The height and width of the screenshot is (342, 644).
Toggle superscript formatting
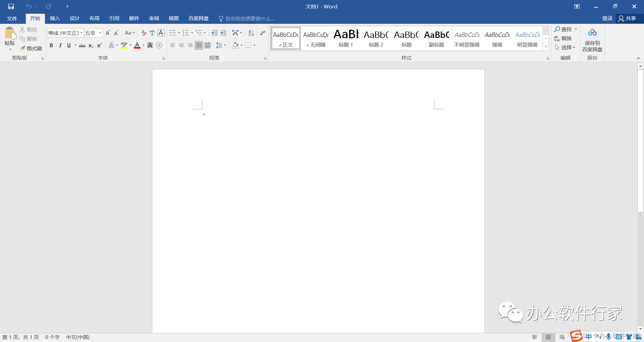tap(100, 45)
